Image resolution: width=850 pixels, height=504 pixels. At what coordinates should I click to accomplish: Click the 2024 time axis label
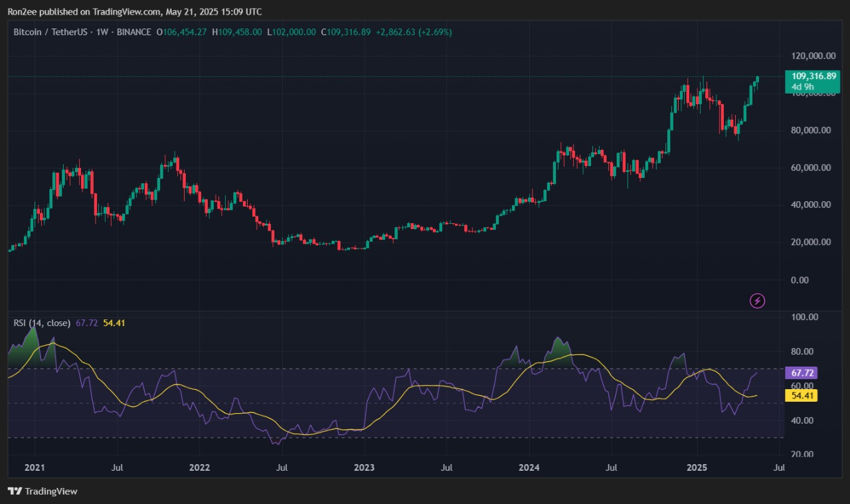pyautogui.click(x=529, y=467)
